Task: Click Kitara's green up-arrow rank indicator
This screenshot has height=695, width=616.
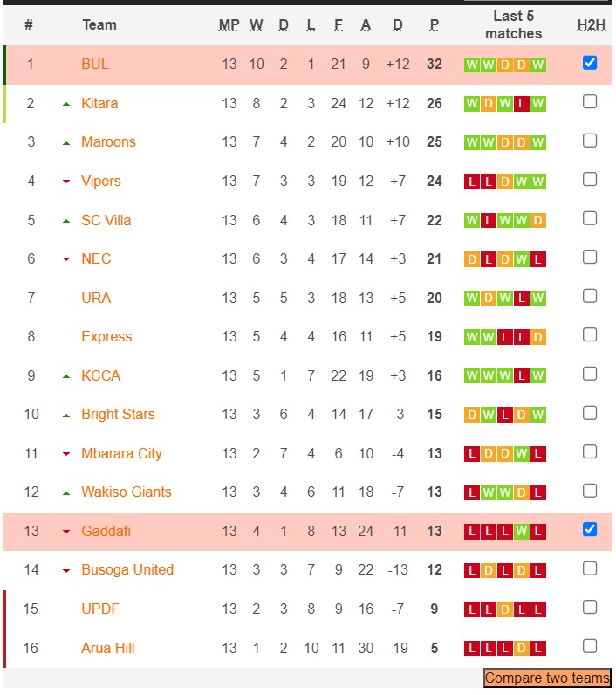Action: coord(65,104)
